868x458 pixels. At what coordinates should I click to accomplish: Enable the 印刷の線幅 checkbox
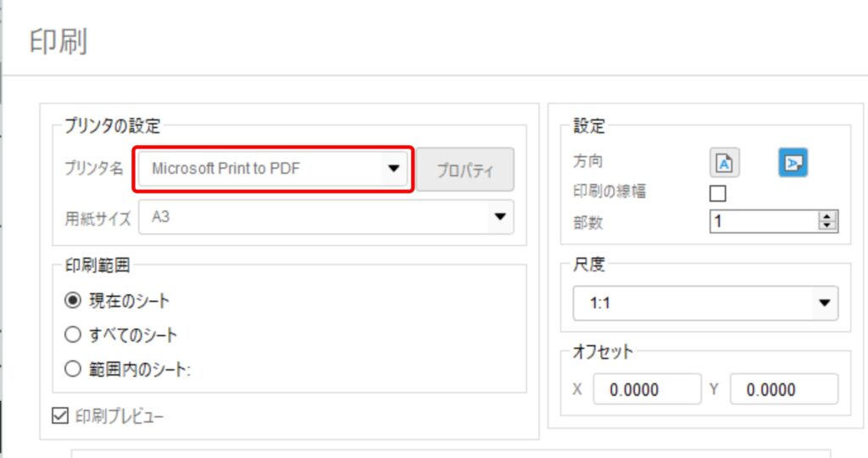coord(717,193)
